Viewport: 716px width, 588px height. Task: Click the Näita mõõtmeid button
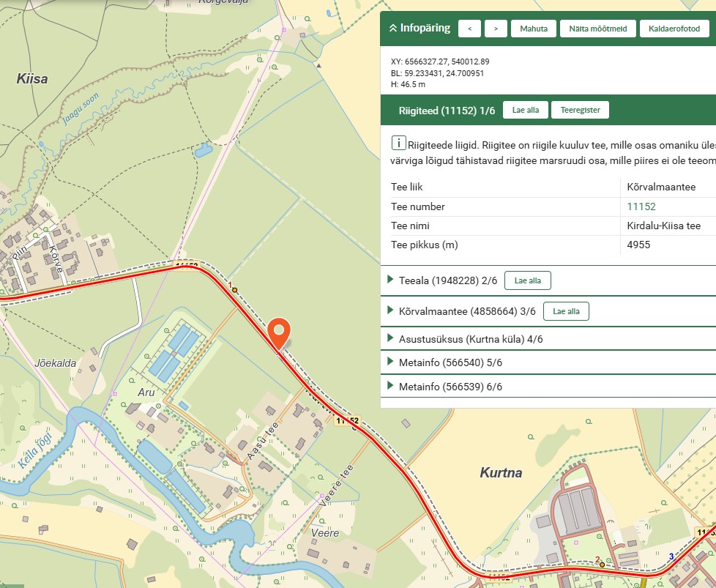tap(597, 29)
